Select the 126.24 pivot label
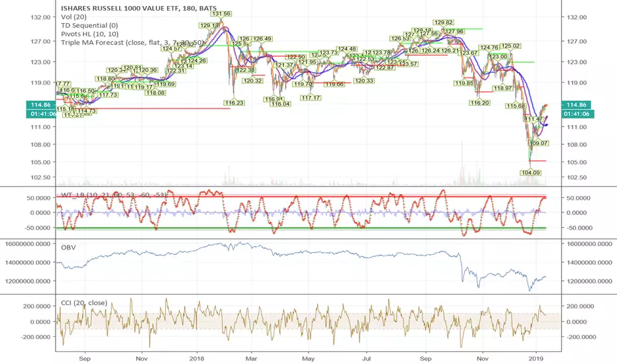 click(430, 51)
